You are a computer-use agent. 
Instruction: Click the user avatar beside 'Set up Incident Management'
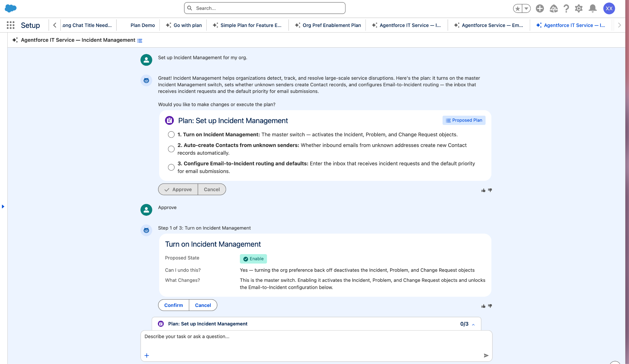click(146, 60)
